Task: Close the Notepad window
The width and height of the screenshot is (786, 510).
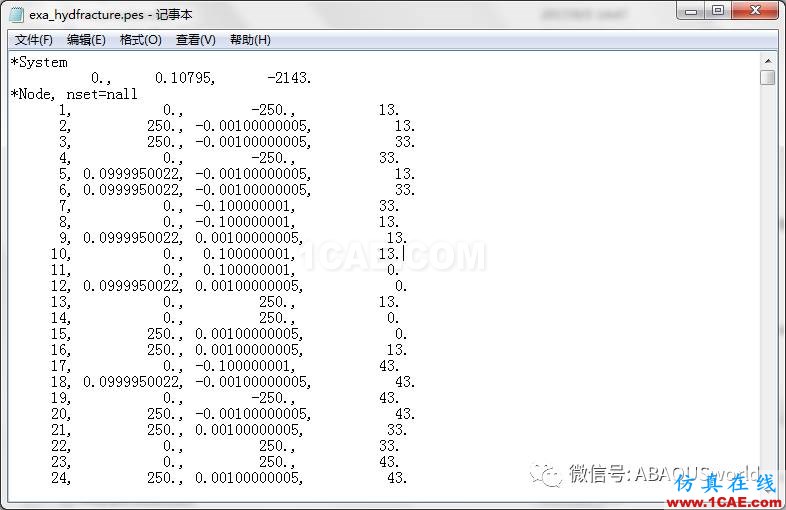Action: click(755, 11)
